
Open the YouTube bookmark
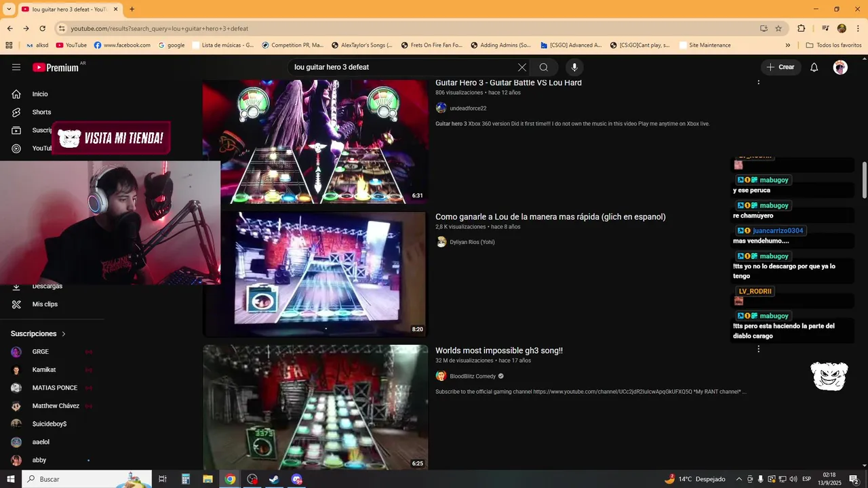coord(71,45)
